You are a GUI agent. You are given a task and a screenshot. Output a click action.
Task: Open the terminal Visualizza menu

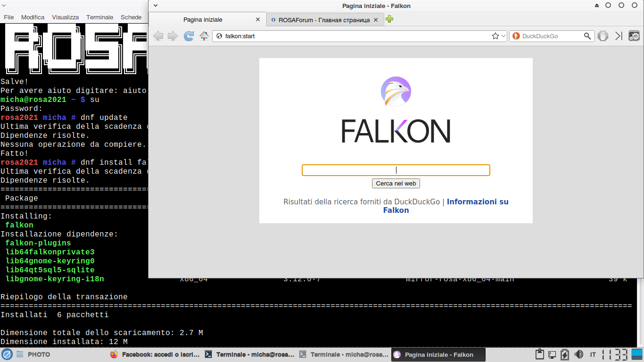(66, 17)
